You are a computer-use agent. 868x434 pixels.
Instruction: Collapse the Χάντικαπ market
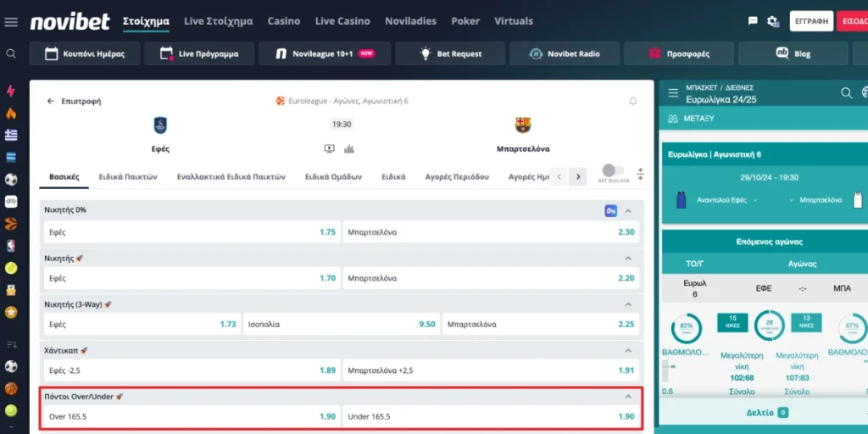point(628,350)
